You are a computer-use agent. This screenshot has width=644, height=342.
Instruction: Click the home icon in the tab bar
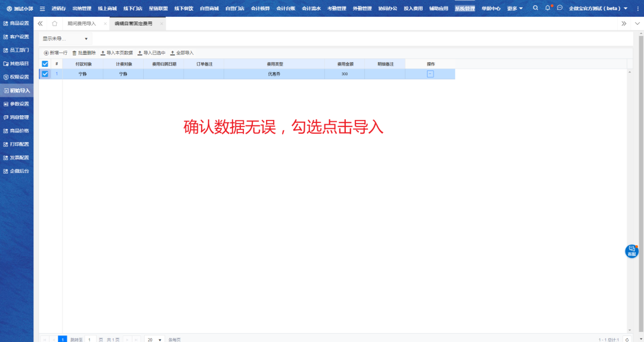click(55, 23)
